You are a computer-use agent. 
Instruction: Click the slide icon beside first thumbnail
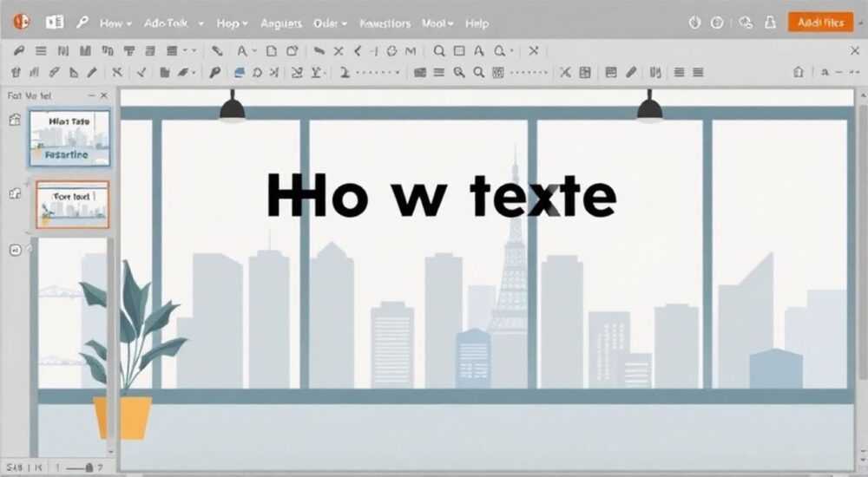pos(15,119)
